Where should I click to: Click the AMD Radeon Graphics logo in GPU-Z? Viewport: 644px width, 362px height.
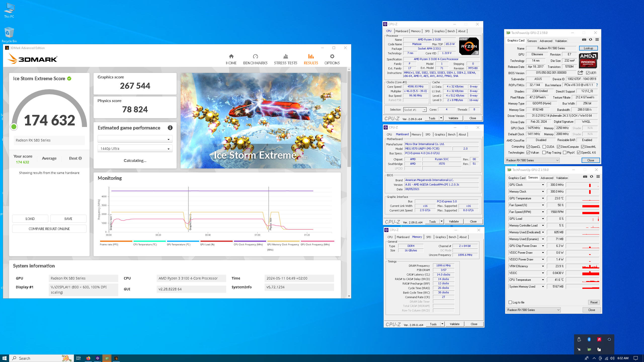[x=588, y=60]
